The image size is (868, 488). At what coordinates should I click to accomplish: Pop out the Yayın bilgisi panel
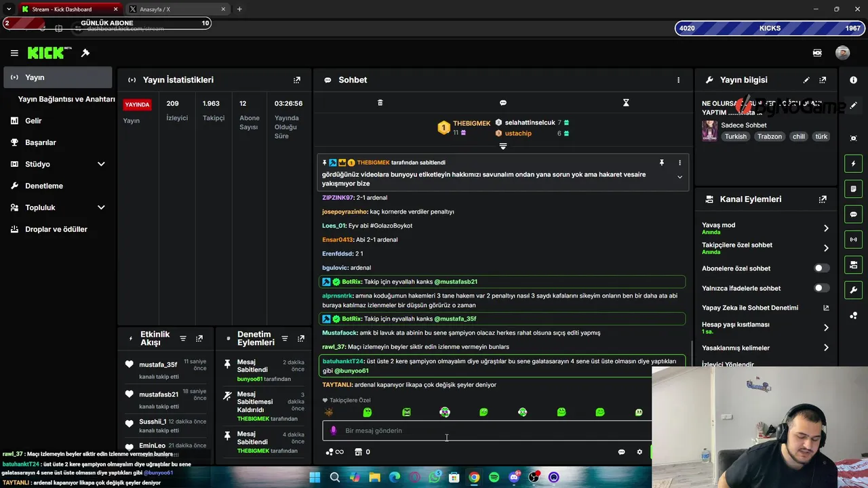click(x=823, y=80)
